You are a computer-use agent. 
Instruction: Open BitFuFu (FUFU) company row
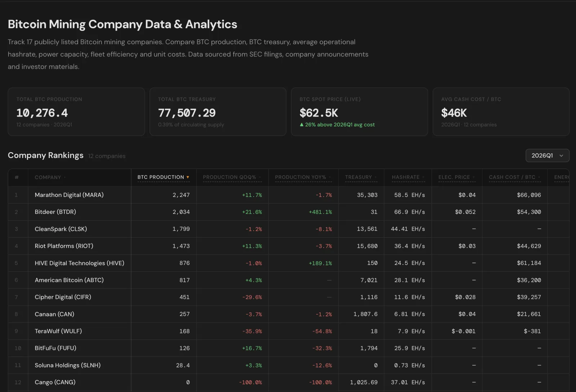pyautogui.click(x=289, y=348)
